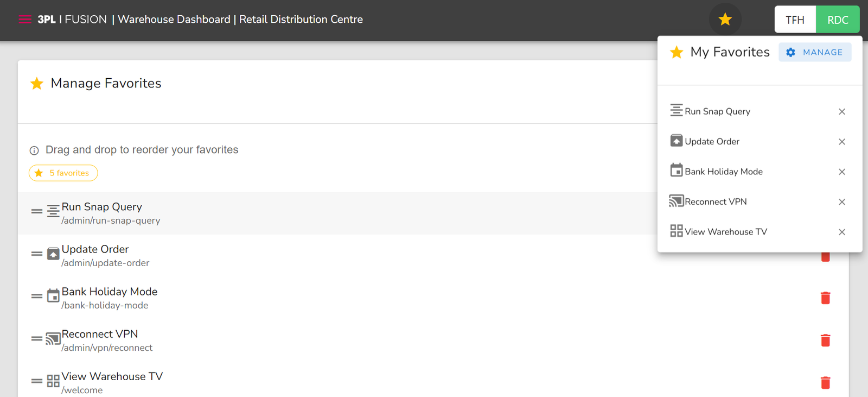Switch to the TFH site
This screenshot has width=868, height=397.
795,20
